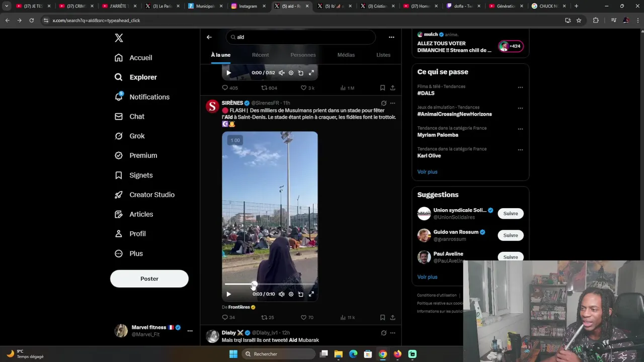The width and height of the screenshot is (644, 362).
Task: Open SIRÈNES post three-dot menu
Action: 392,103
